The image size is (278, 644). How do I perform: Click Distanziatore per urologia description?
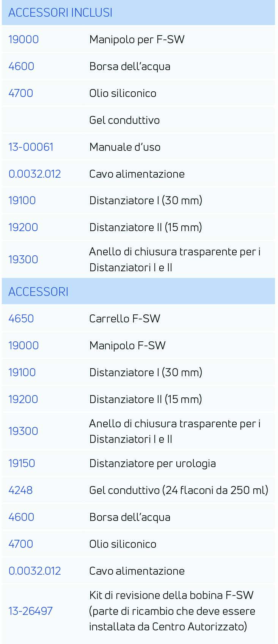coord(152,463)
